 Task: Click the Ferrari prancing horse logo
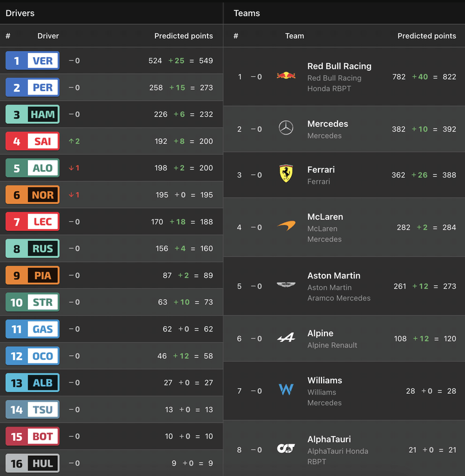tap(286, 174)
